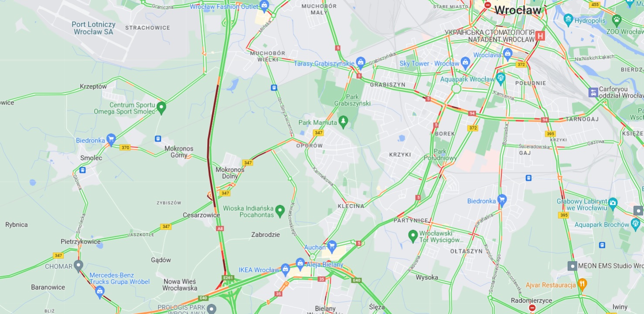Image resolution: width=644 pixels, height=314 pixels.
Task: Click the Aquapark Brochów teal marker
Action: 636,224
